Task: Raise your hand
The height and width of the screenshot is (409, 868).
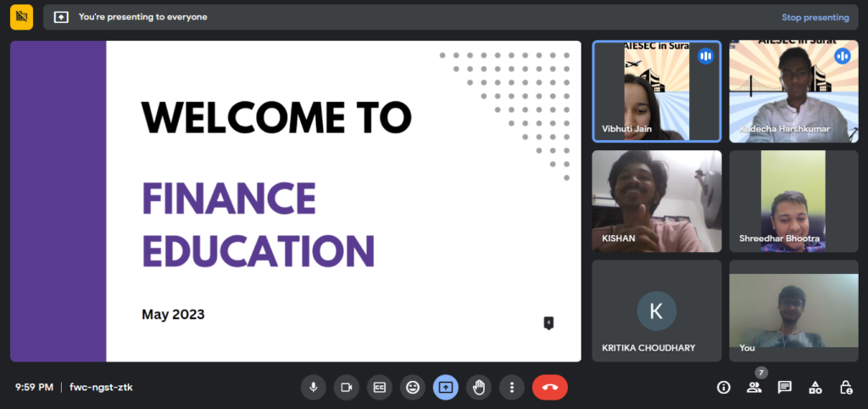Action: [479, 387]
